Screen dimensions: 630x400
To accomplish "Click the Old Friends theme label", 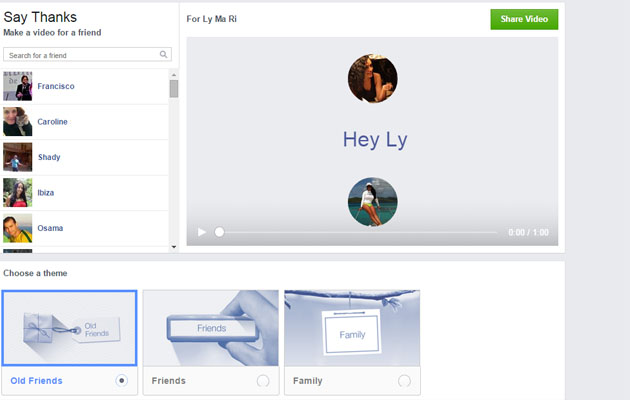I will click(x=37, y=381).
